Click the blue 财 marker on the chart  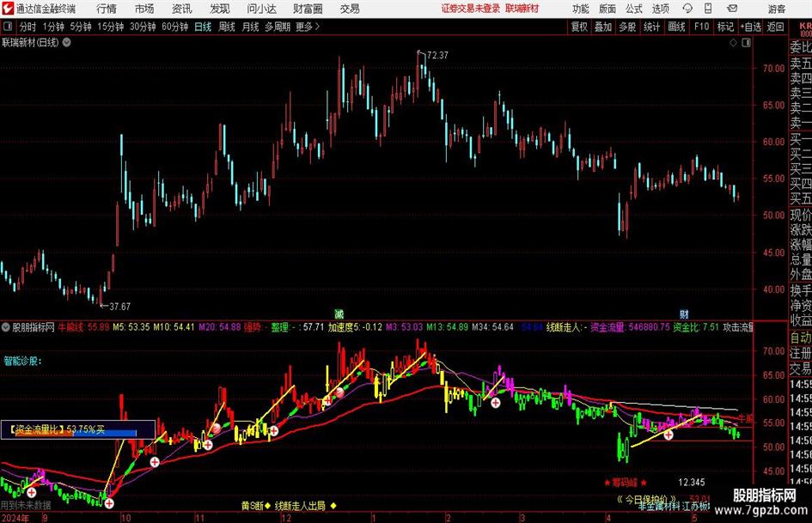click(684, 313)
